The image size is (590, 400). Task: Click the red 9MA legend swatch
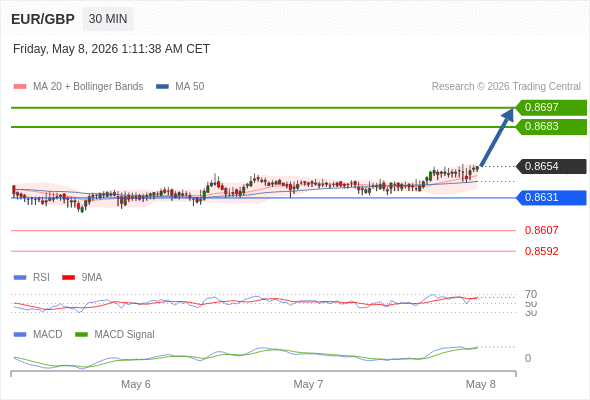click(x=68, y=278)
